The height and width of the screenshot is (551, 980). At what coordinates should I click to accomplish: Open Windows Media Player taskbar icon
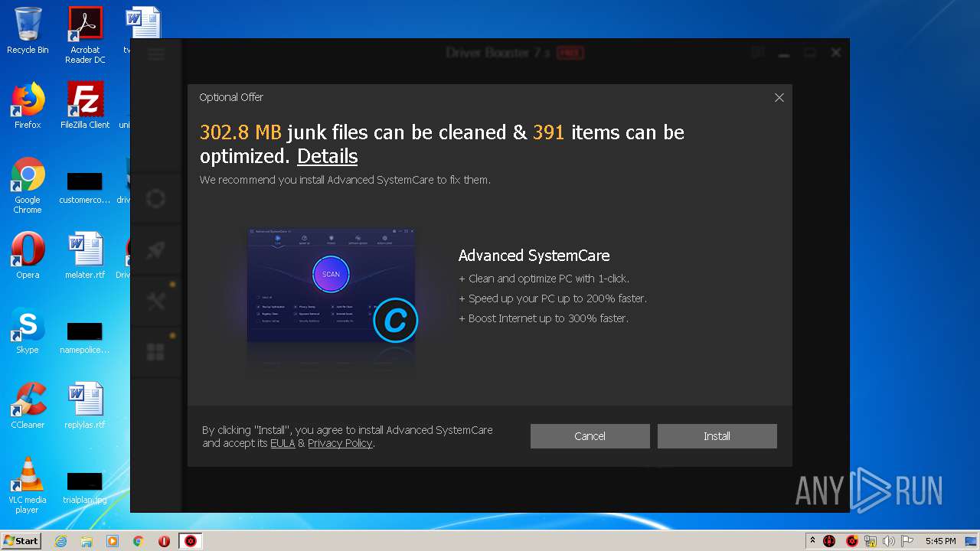113,541
